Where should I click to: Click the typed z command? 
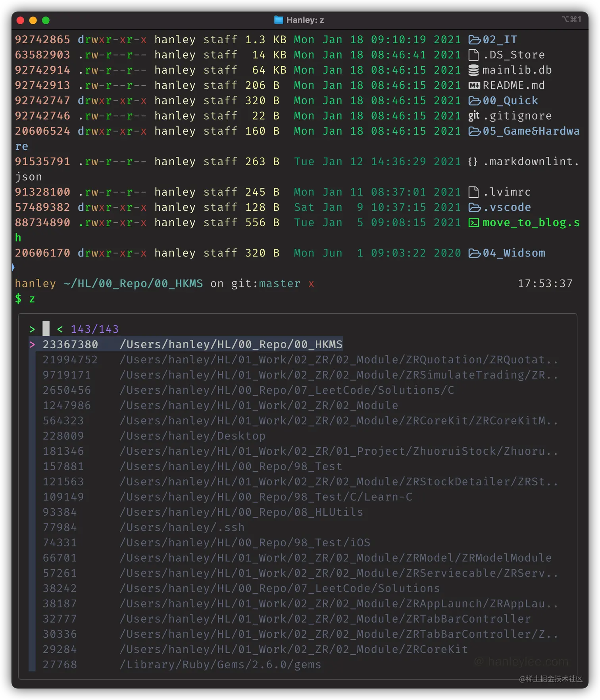click(x=32, y=299)
